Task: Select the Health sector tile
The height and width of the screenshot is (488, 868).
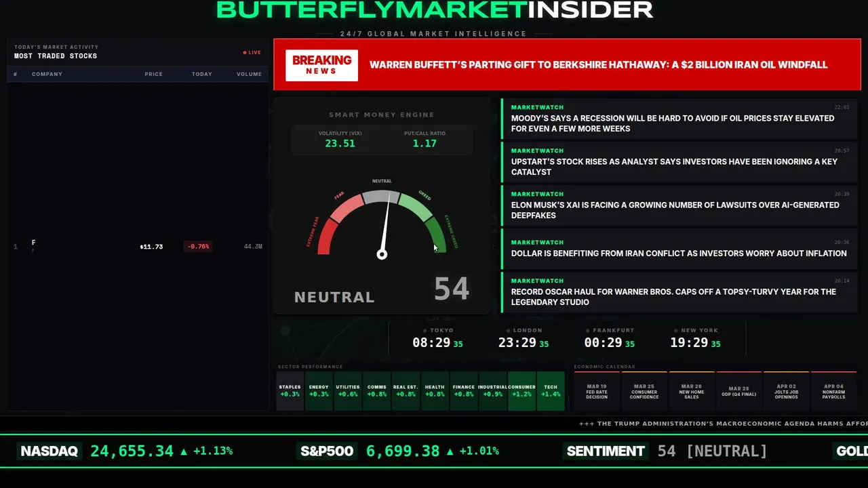Action: (x=435, y=391)
